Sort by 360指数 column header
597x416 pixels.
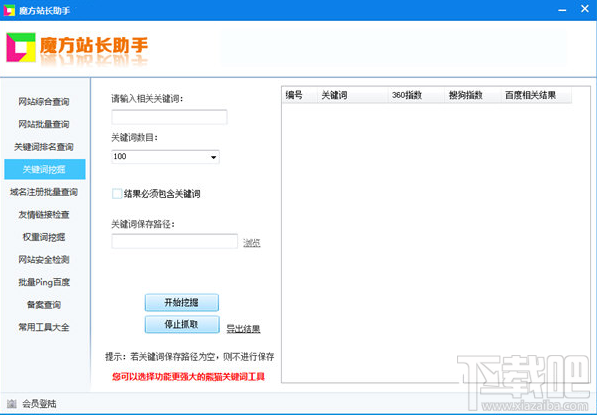pos(416,95)
